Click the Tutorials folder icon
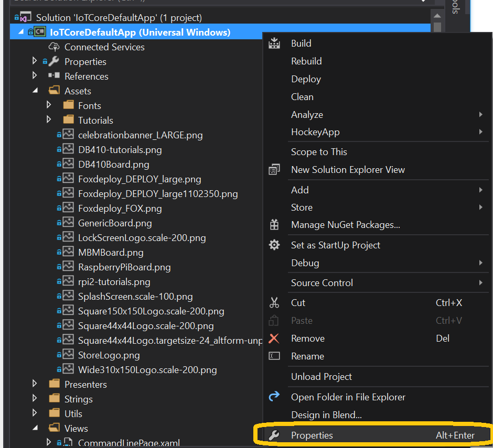Viewport: 493px width, 448px height. (68, 119)
